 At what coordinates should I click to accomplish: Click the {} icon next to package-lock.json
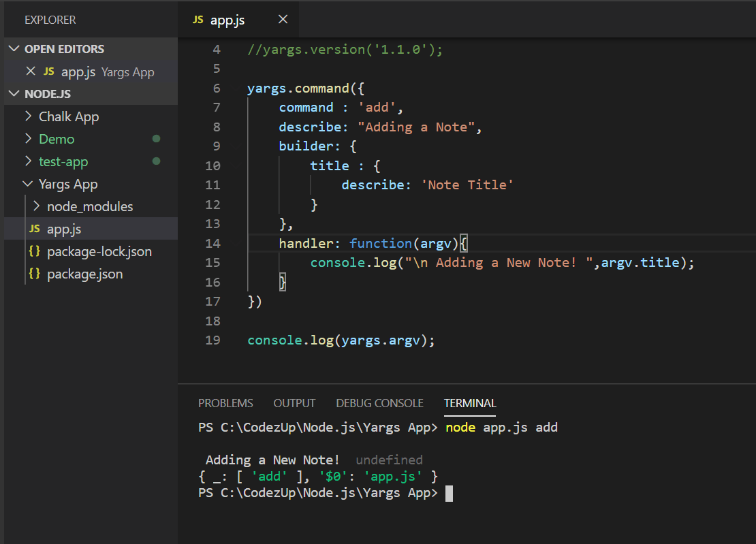[x=35, y=251]
